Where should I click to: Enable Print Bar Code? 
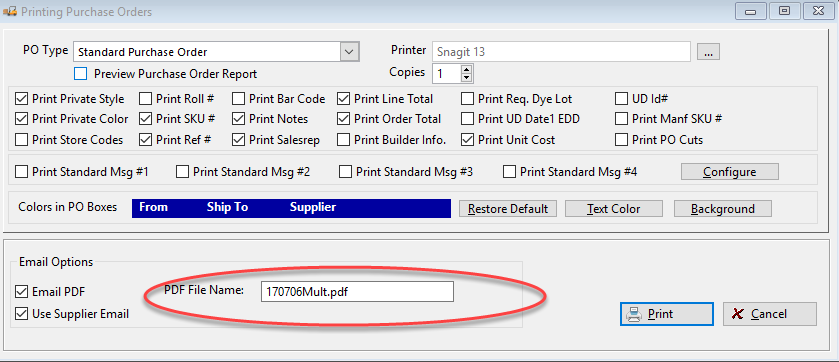coord(239,99)
